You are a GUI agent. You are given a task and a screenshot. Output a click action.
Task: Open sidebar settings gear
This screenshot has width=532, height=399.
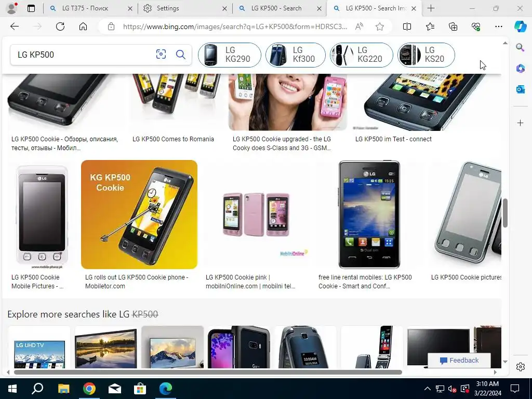[x=520, y=367]
